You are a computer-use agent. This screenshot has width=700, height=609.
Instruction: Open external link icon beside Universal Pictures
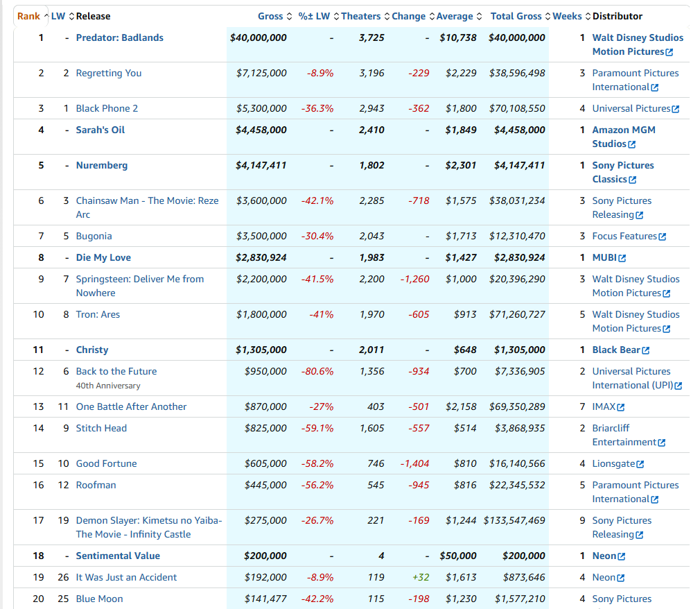tap(676, 109)
